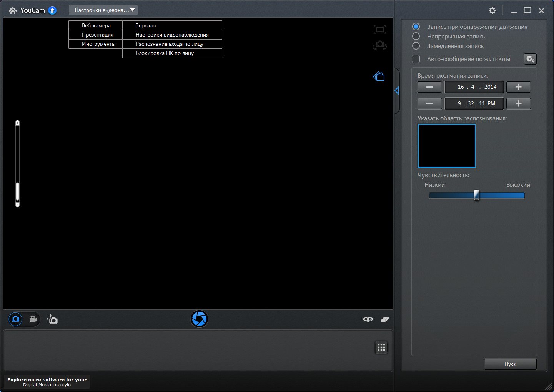Image resolution: width=554 pixels, height=392 pixels.
Task: Click the YouCam home icon
Action: 13,10
